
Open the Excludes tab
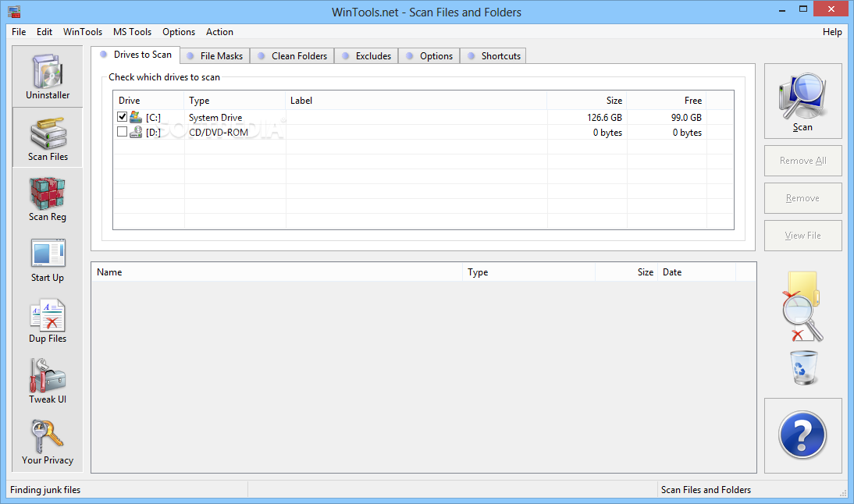366,56
